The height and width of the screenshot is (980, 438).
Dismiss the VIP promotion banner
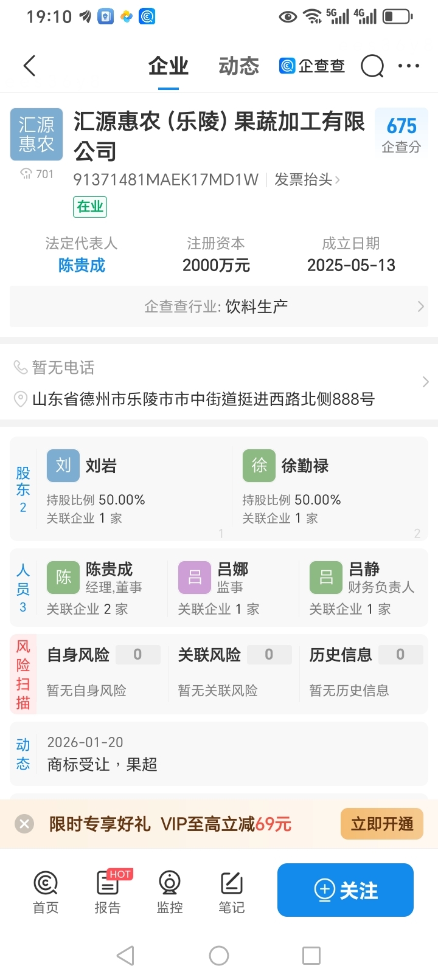[24, 824]
